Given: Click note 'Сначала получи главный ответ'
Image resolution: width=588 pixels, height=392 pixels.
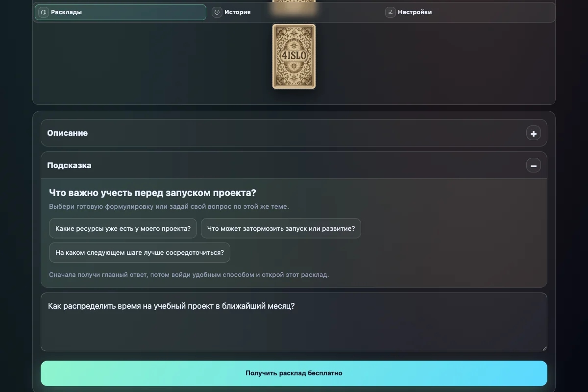Looking at the screenshot, I should coord(189,275).
